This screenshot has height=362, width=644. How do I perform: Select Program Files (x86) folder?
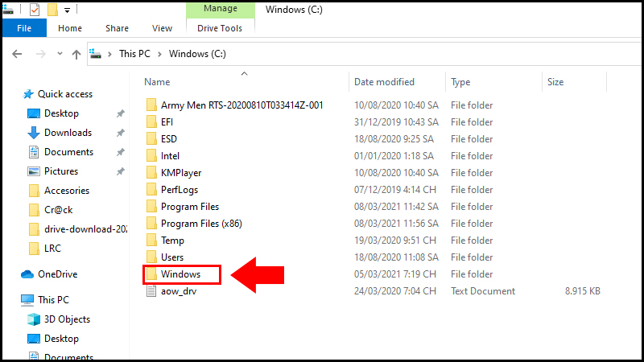[x=200, y=224]
